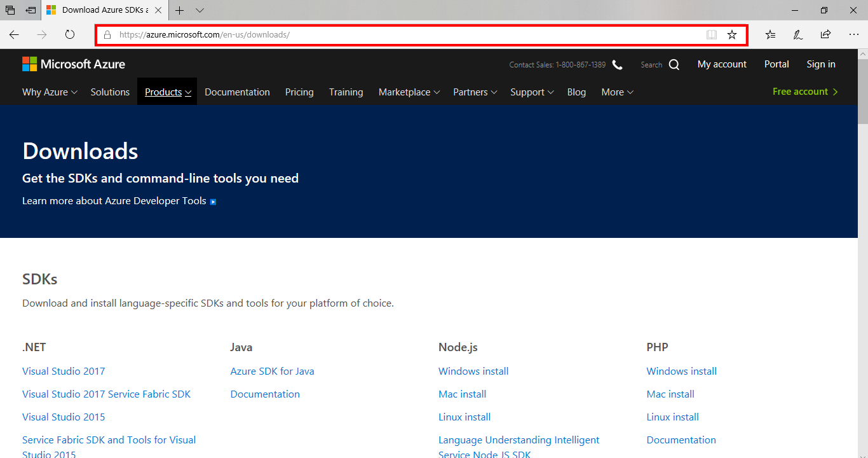Click the Sign in link
This screenshot has width=868, height=458.
tap(821, 64)
